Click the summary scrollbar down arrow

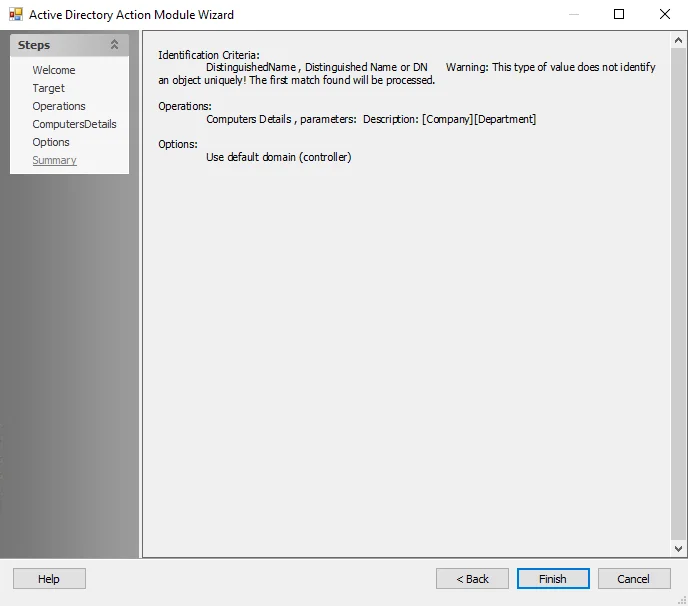pos(678,549)
